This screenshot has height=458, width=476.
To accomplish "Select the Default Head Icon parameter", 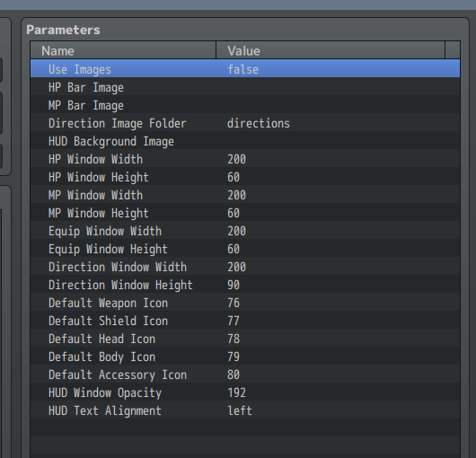I will [x=245, y=339].
